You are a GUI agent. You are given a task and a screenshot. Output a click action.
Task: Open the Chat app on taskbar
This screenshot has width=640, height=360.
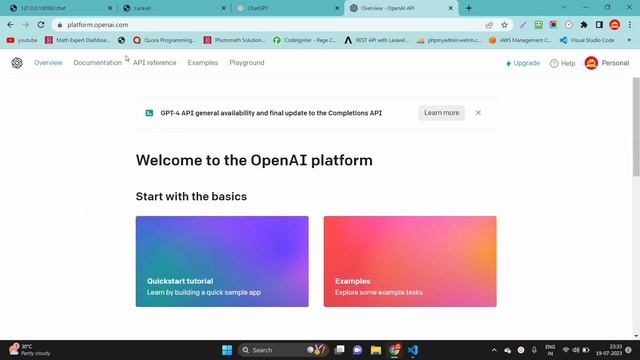[x=358, y=350]
